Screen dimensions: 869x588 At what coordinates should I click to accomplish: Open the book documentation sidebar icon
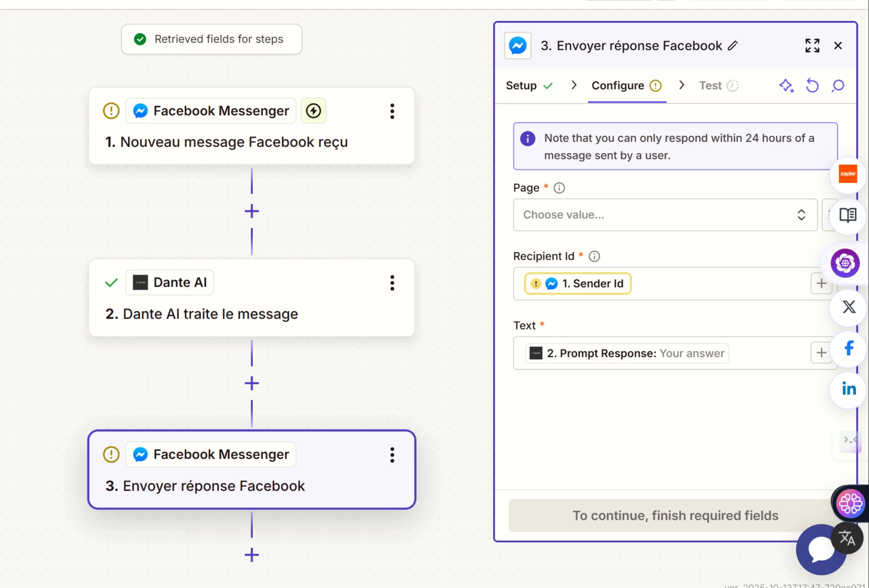(847, 215)
